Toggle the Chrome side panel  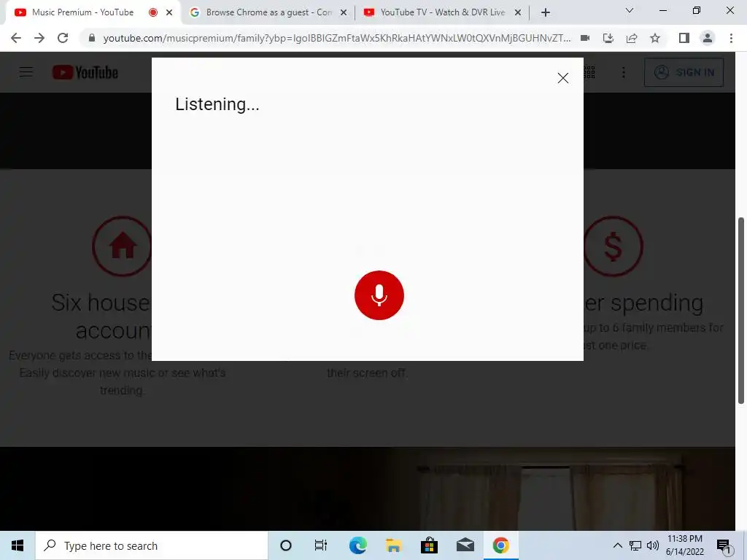click(x=684, y=38)
